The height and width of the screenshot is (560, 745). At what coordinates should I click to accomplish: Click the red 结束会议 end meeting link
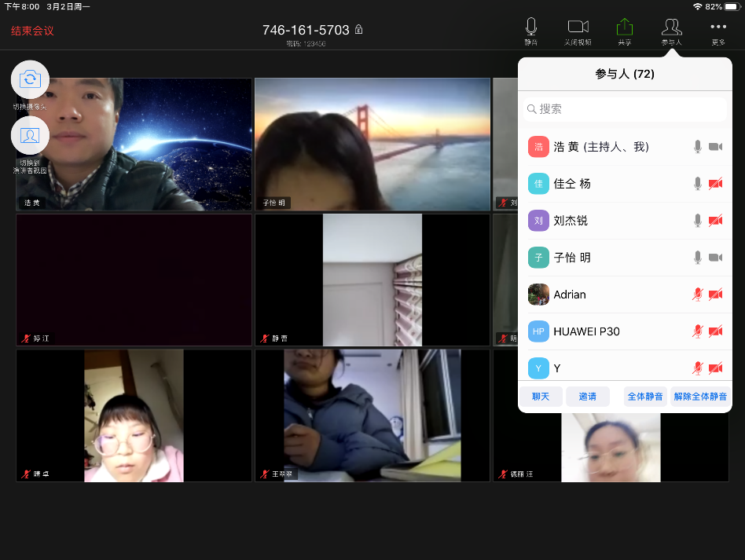point(32,31)
